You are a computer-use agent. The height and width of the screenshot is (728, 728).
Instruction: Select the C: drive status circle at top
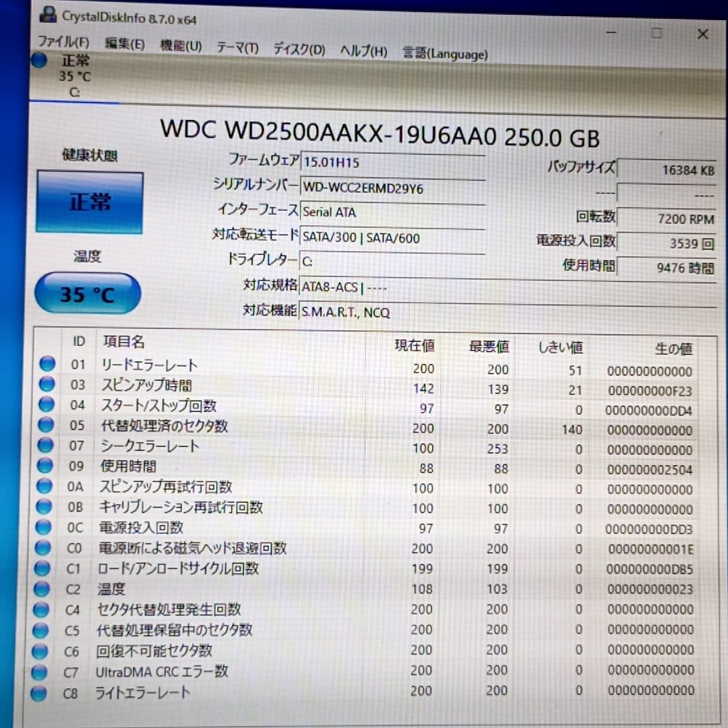tap(40, 61)
